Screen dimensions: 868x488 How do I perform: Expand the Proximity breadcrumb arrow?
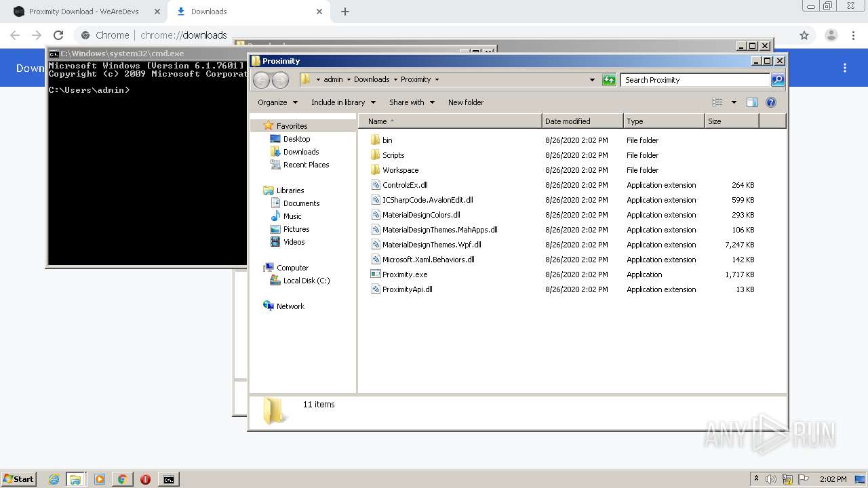(x=437, y=80)
